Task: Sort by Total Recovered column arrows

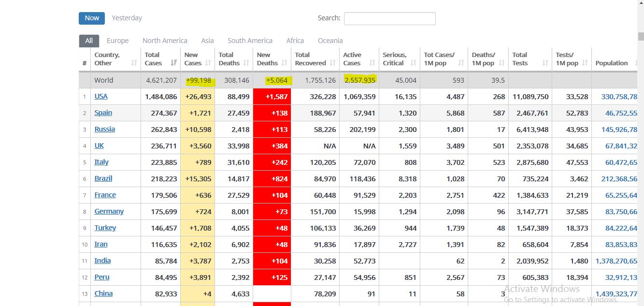Action: click(333, 63)
